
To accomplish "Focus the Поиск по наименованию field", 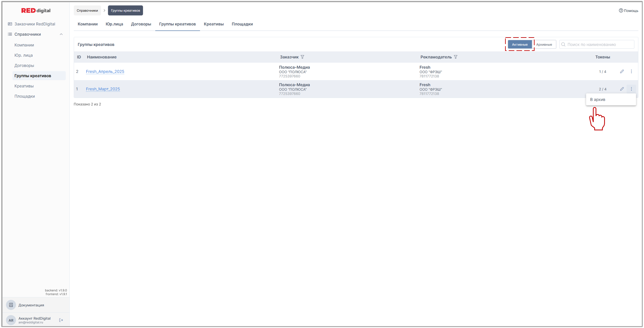I will point(597,44).
